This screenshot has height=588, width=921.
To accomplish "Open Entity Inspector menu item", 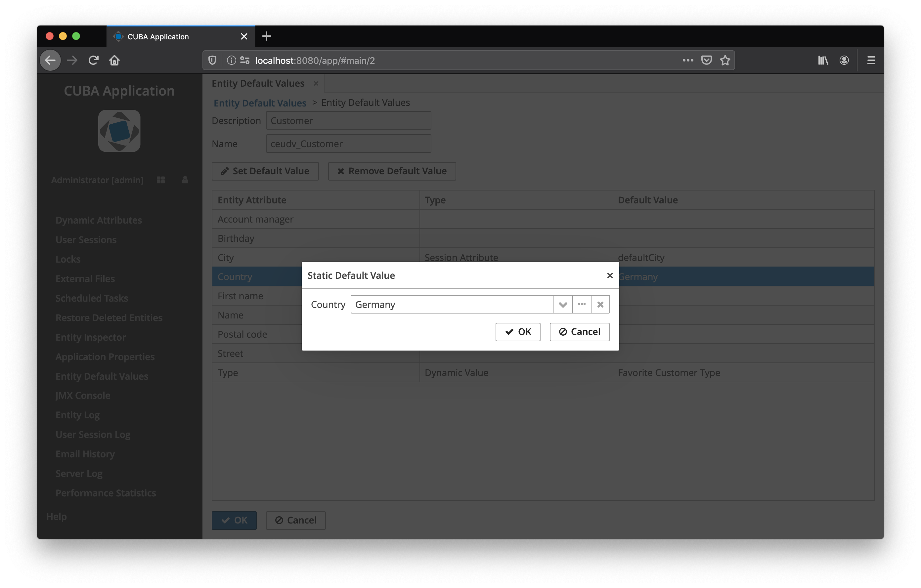I will coord(91,337).
